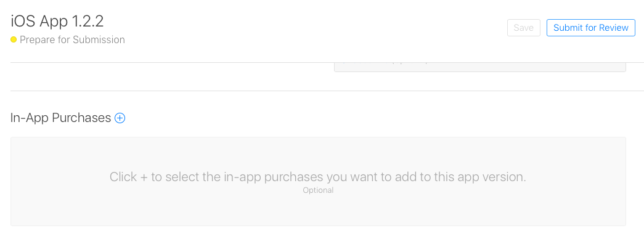Click the 'Click + to select' hint text
Screen dimensions: 644x236
coord(317,177)
